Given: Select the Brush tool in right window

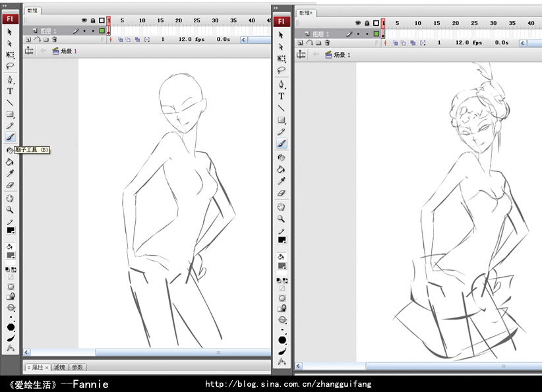Looking at the screenshot, I should click(282, 144).
